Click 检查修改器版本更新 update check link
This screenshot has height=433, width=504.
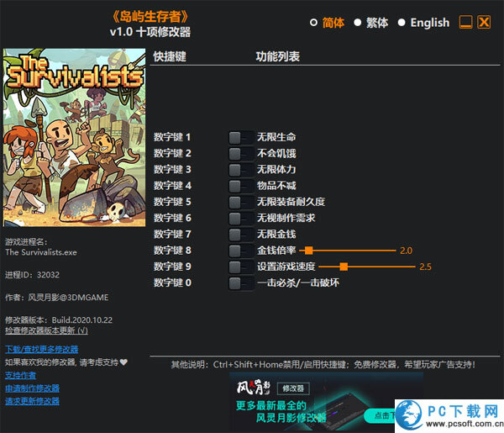point(45,330)
